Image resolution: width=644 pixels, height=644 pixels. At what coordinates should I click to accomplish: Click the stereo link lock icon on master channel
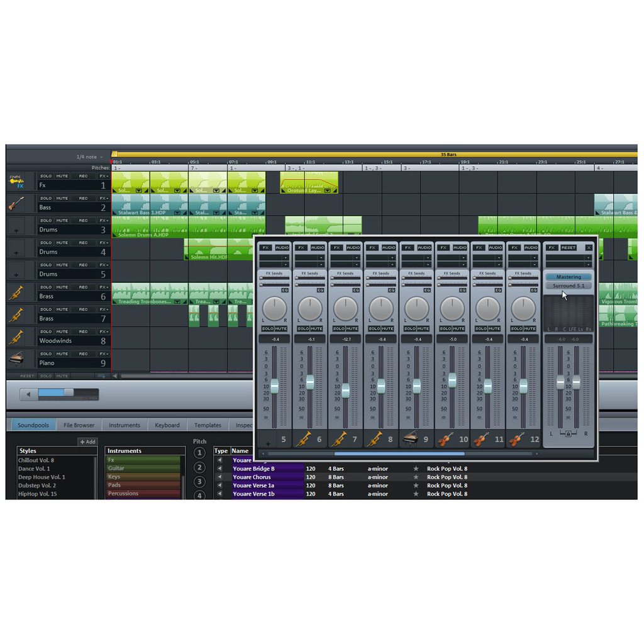pyautogui.click(x=568, y=434)
